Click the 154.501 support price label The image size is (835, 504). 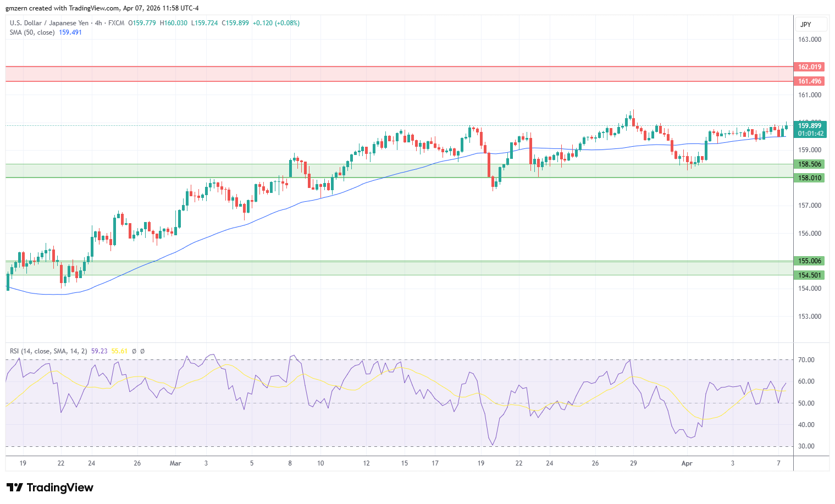(x=809, y=275)
